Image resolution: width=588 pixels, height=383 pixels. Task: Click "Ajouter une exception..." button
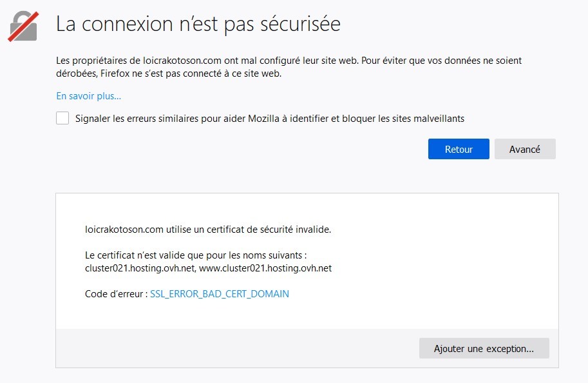pos(484,348)
